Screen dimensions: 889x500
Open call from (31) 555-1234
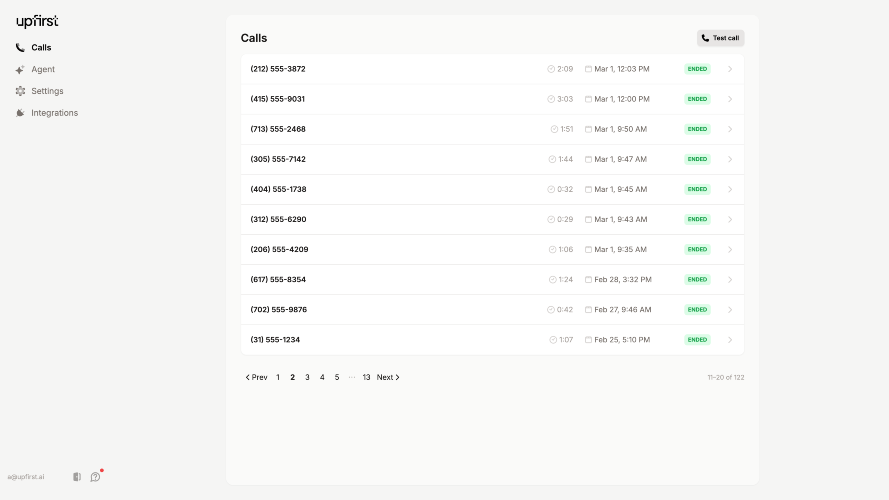[x=492, y=340]
